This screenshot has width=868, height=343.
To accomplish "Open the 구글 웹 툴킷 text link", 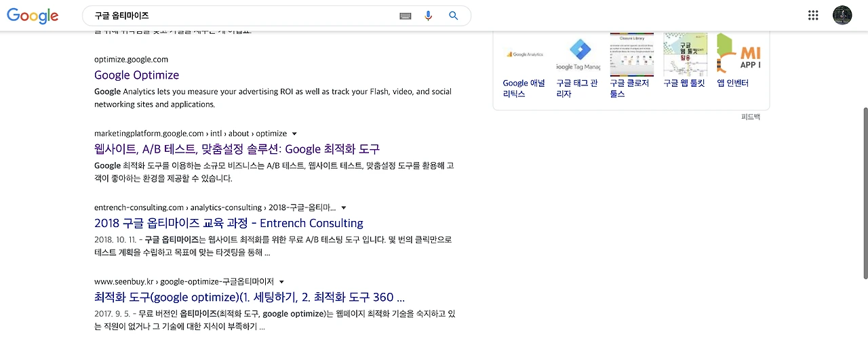I will [684, 83].
